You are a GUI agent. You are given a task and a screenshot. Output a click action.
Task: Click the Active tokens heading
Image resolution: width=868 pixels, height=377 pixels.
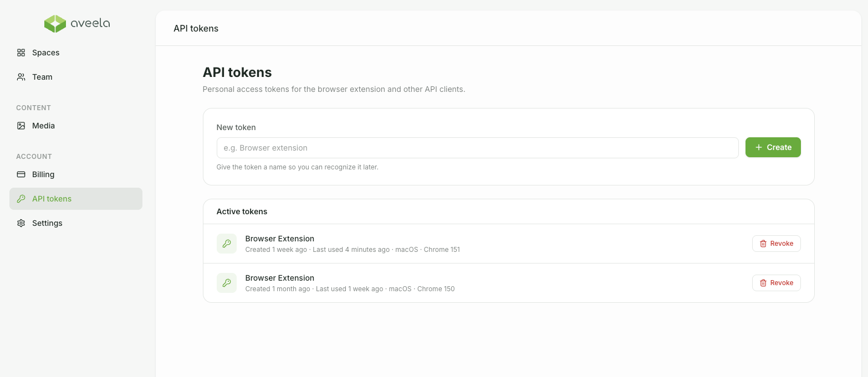[242, 211]
